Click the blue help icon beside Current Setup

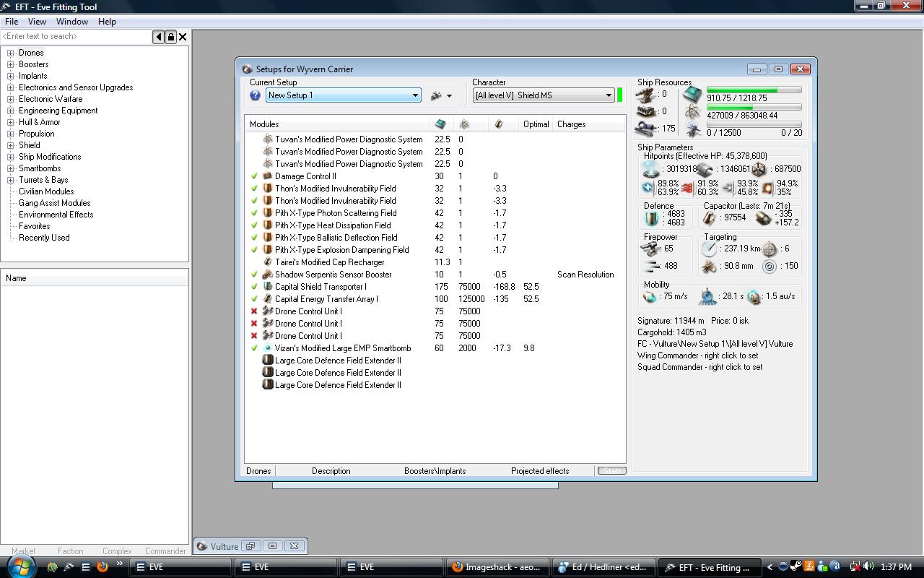pyautogui.click(x=255, y=95)
